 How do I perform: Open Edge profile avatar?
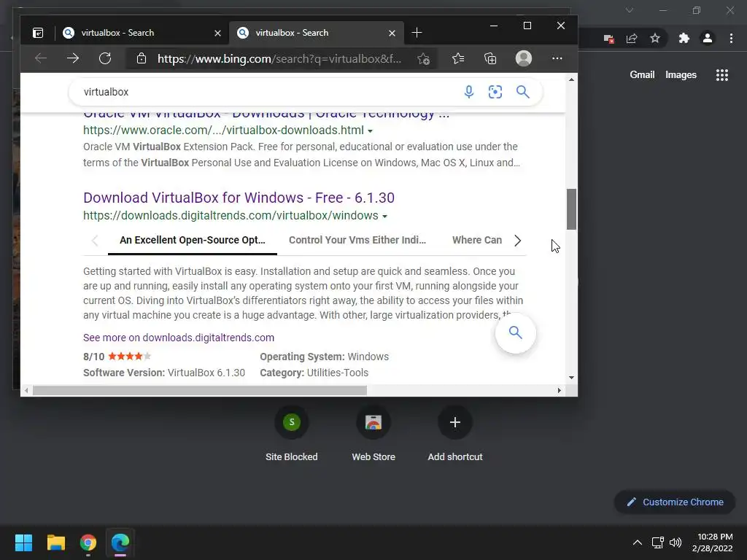(524, 58)
